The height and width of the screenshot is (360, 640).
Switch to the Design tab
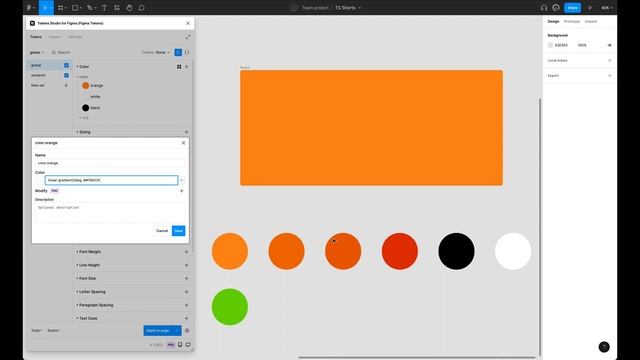click(553, 21)
